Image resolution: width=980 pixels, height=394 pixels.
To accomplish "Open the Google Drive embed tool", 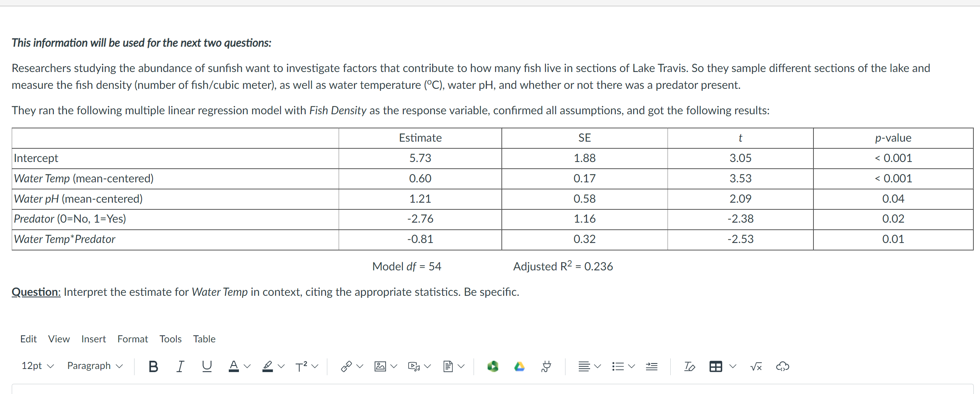I will (519, 367).
